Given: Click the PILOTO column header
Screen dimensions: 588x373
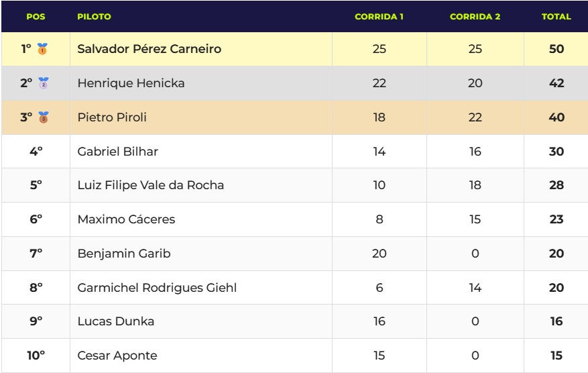Looking at the screenshot, I should coord(95,17).
